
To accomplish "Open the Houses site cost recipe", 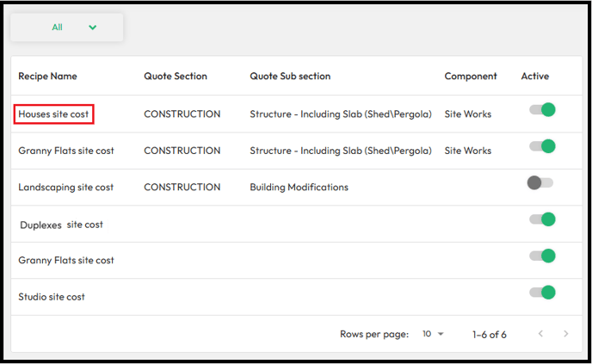I will point(53,114).
